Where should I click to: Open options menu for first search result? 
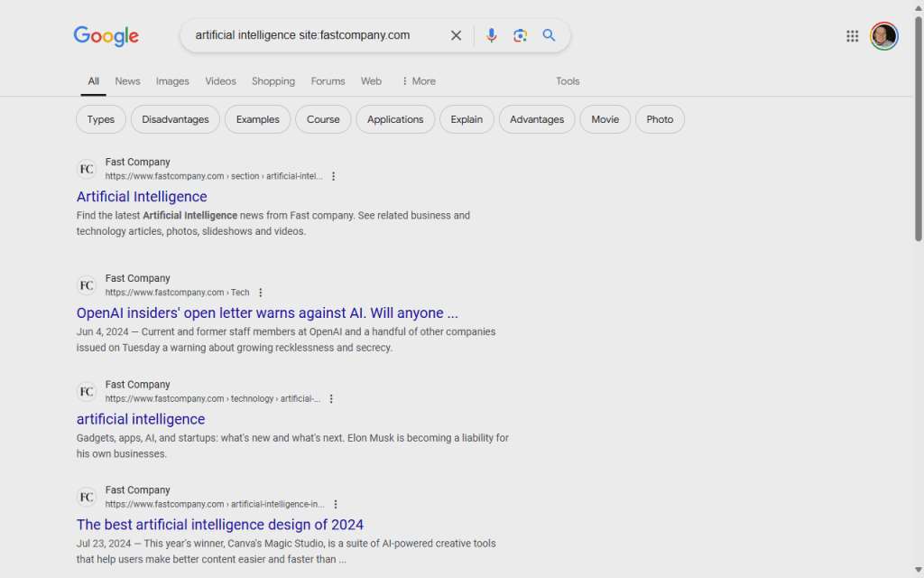334,176
